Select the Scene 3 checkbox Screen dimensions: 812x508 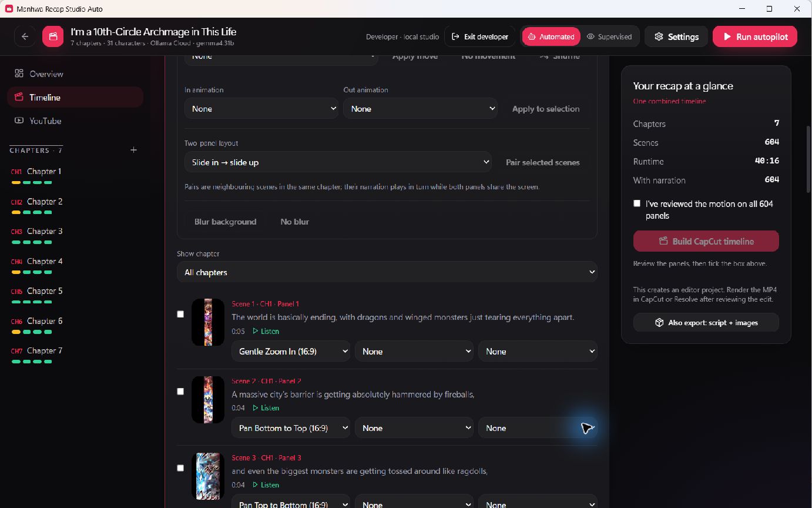coord(180,468)
